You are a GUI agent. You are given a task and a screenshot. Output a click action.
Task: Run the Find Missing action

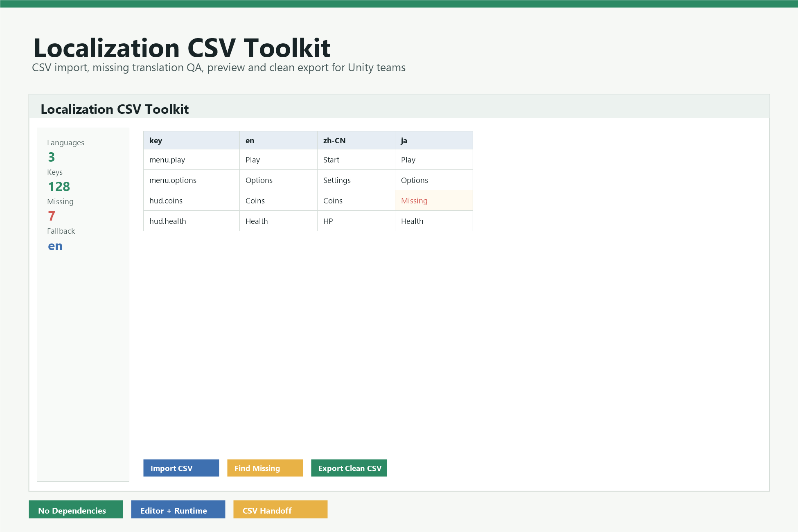coord(265,468)
